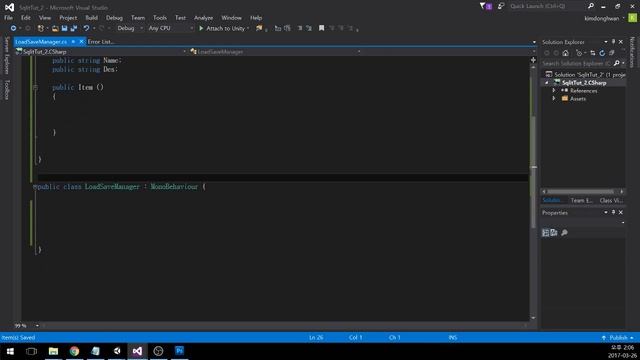The image size is (640, 360).
Task: Click Collapse All icon in Solution Explorer
Action: tap(611, 53)
